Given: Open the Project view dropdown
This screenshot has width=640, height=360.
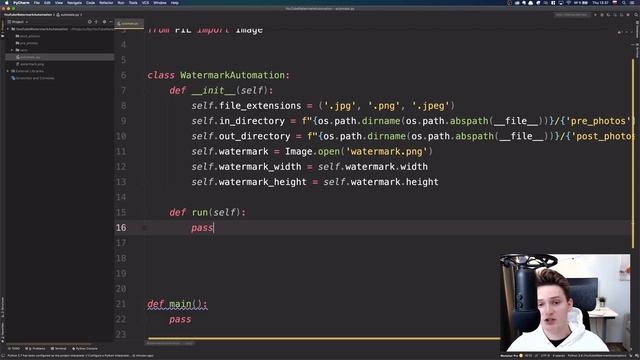Looking at the screenshot, I should point(18,22).
